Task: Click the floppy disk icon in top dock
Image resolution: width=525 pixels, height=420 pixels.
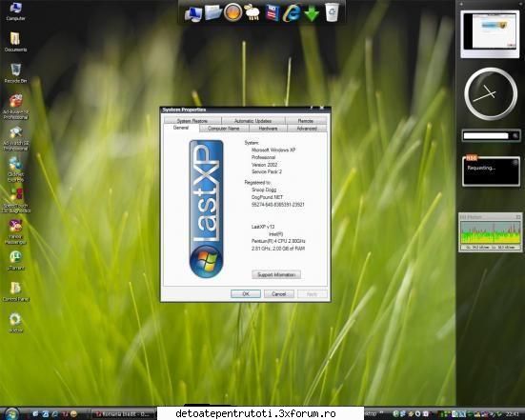Action: tap(273, 13)
